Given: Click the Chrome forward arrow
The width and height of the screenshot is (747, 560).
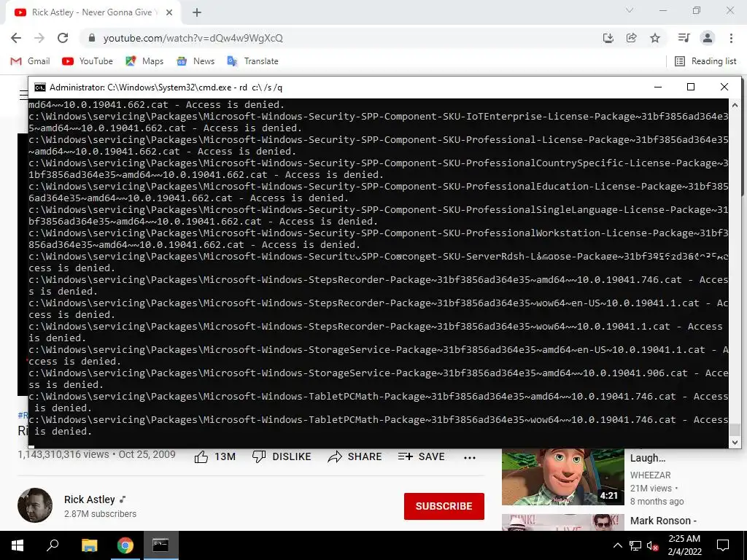Looking at the screenshot, I should point(39,38).
